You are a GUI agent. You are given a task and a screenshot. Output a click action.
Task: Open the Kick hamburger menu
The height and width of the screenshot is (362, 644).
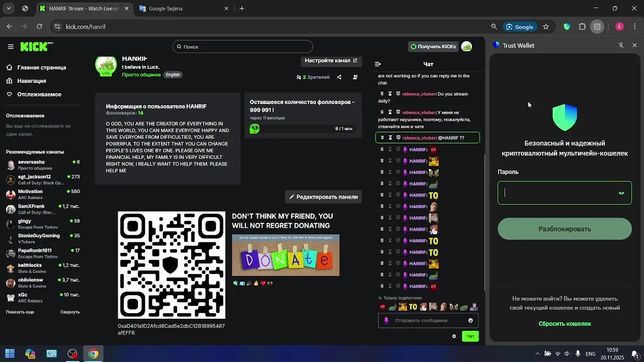click(x=11, y=47)
